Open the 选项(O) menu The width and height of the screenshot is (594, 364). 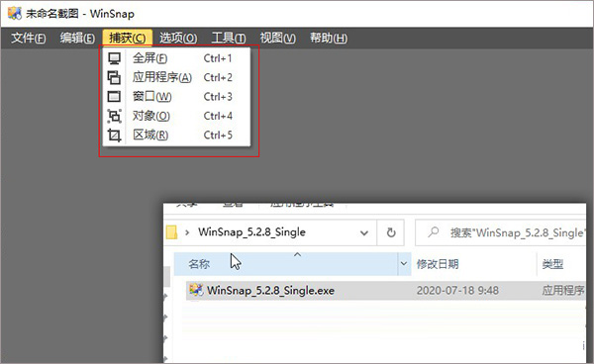point(178,38)
